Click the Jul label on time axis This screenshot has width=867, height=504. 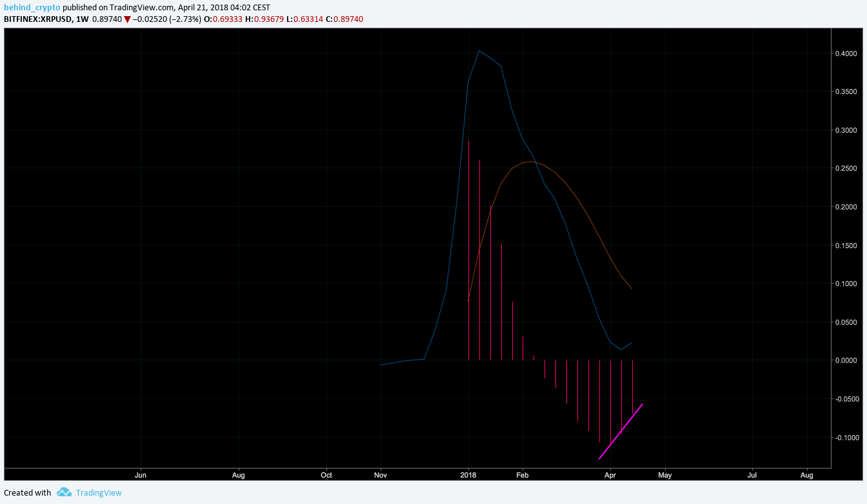coord(752,475)
